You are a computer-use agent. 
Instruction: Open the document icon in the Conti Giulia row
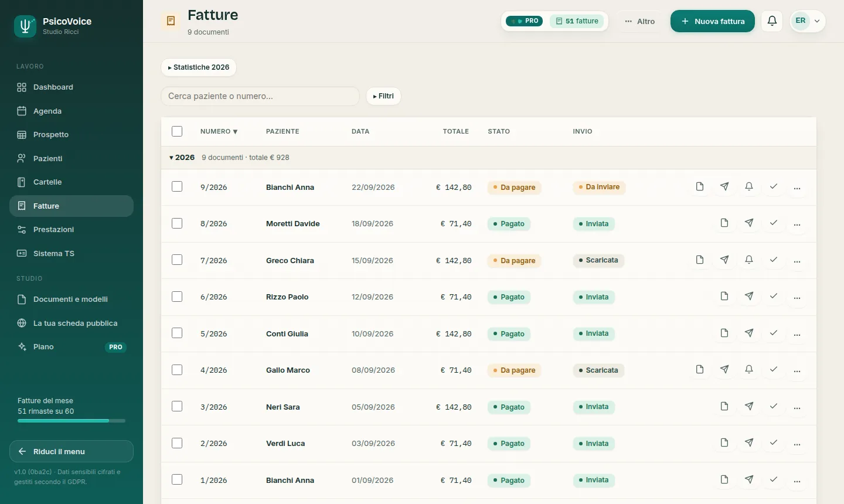[x=724, y=333]
